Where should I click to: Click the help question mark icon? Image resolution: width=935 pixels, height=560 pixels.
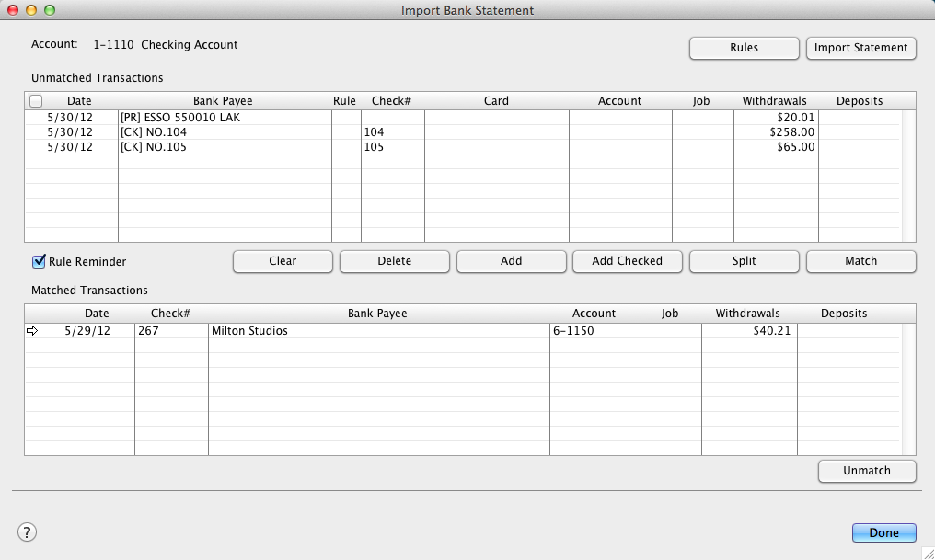pyautogui.click(x=27, y=531)
